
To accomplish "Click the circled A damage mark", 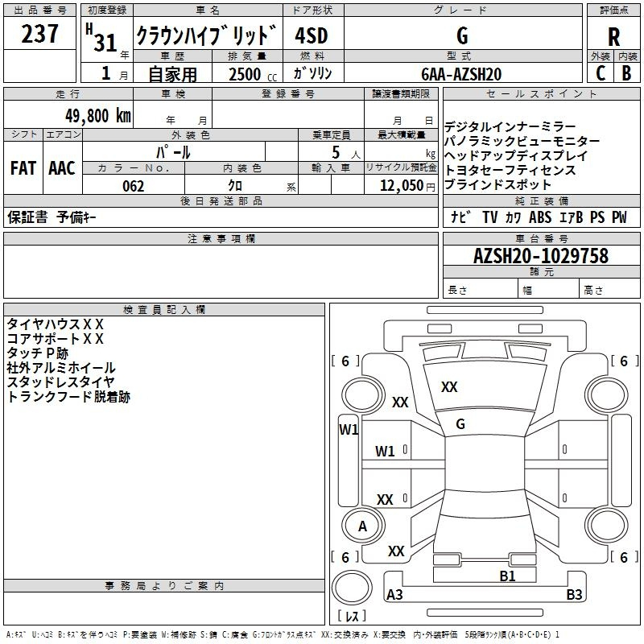I will pos(362,526).
